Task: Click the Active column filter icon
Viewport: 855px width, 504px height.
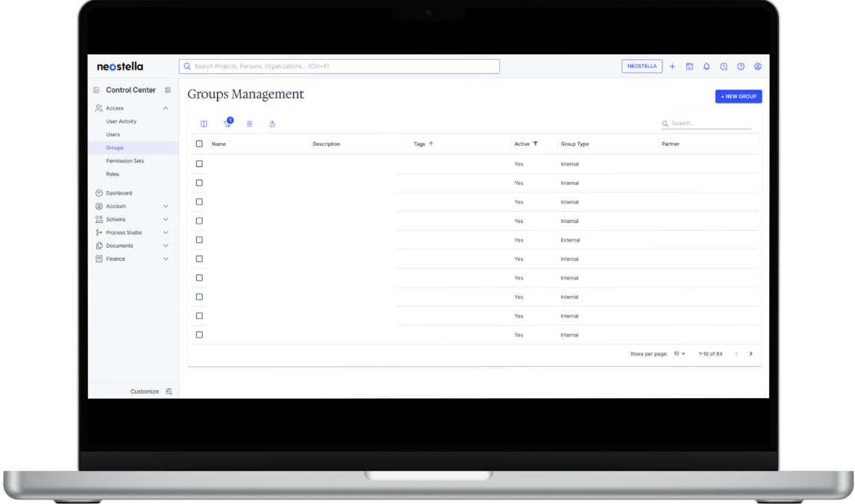Action: pyautogui.click(x=536, y=144)
